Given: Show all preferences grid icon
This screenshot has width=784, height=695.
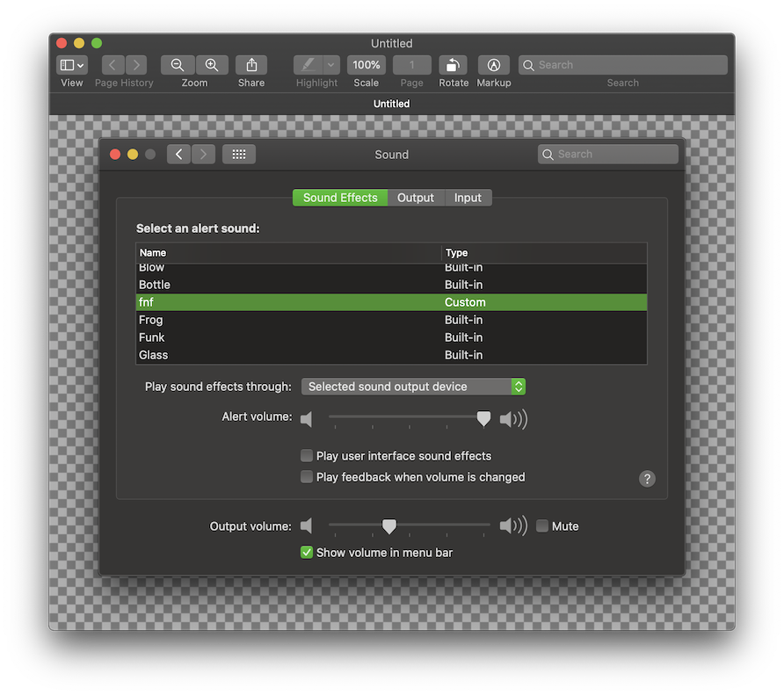Looking at the screenshot, I should point(239,155).
